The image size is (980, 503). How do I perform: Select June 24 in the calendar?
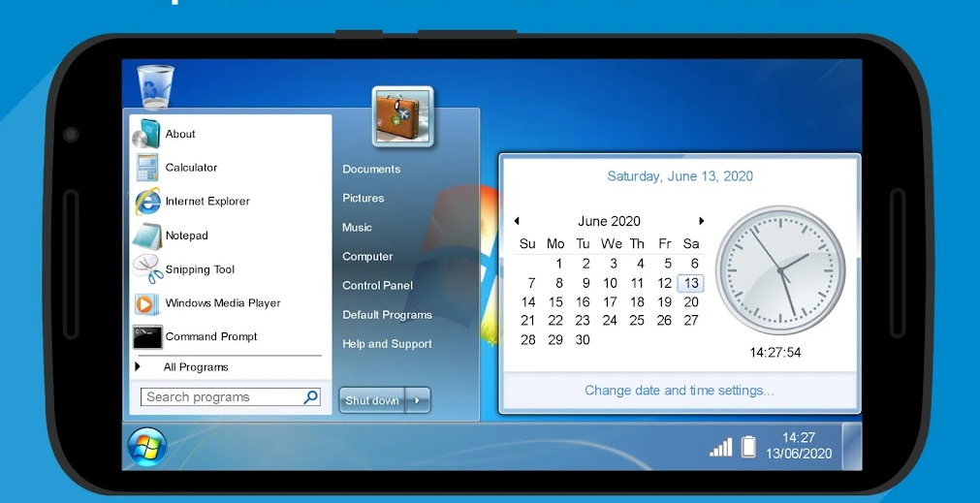tap(610, 321)
